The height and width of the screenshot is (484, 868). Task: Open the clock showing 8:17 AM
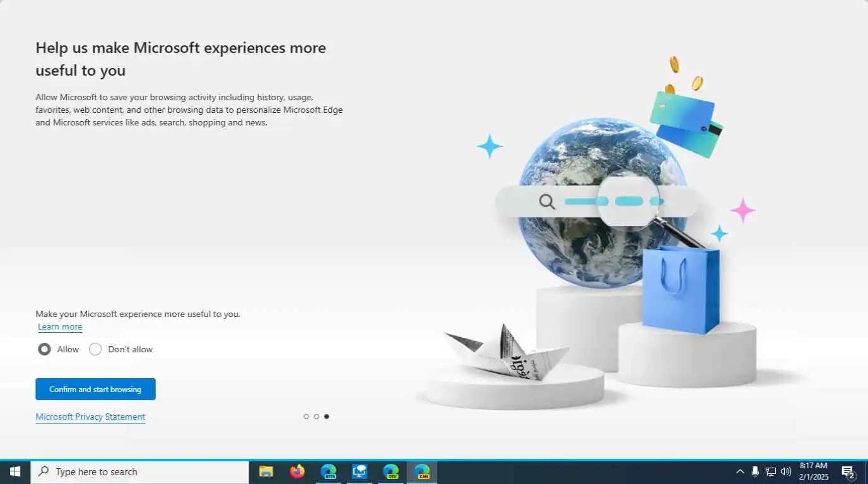point(814,471)
